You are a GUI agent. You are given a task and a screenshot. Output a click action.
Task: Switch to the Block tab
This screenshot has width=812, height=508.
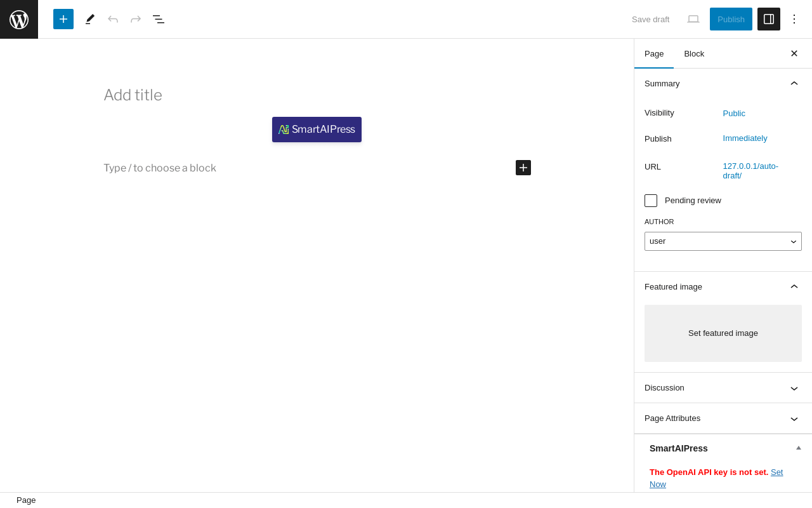point(694,53)
